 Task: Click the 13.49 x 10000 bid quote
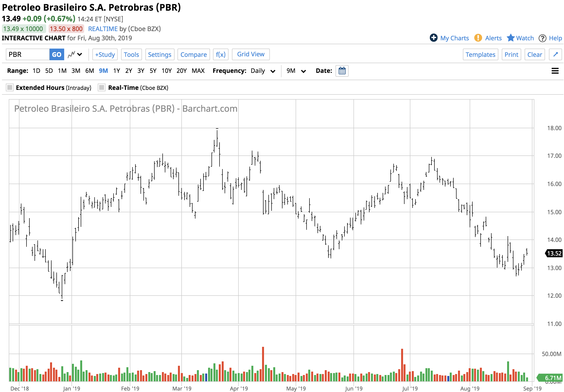click(24, 29)
